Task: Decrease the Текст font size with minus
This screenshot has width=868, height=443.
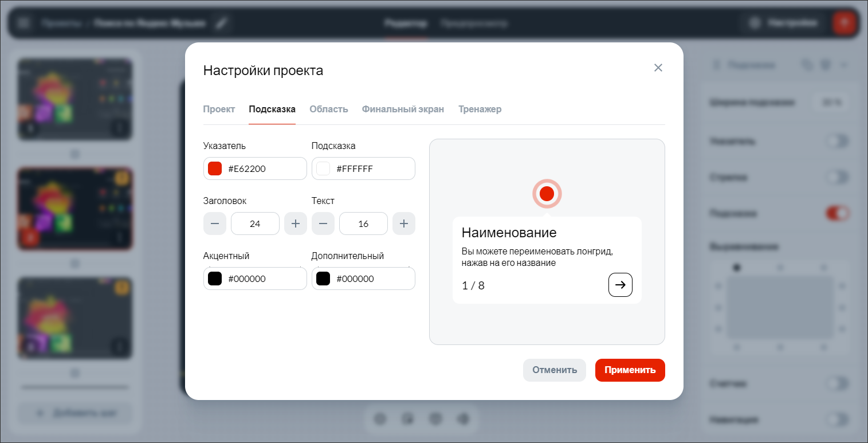Action: [x=323, y=224]
